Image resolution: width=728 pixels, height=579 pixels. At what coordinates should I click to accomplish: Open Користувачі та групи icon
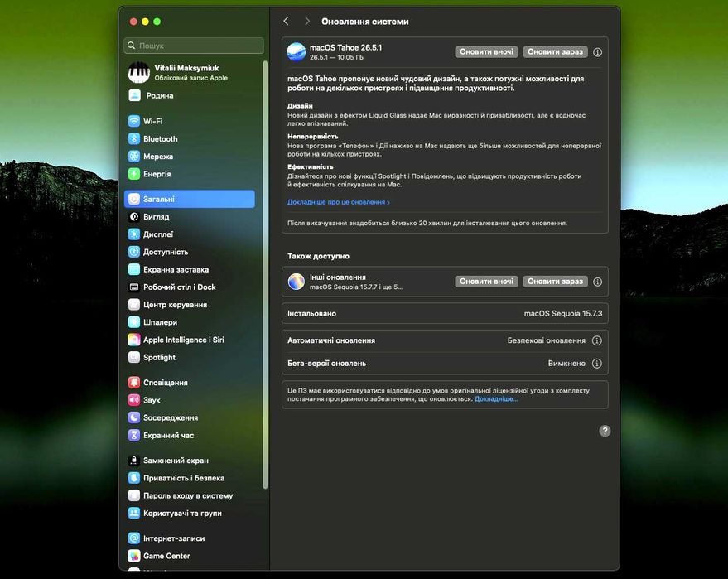pyautogui.click(x=133, y=513)
